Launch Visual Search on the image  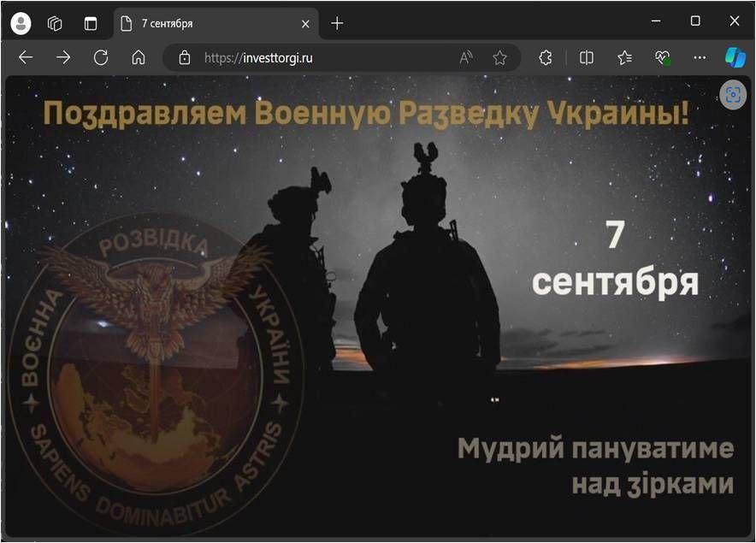click(733, 95)
